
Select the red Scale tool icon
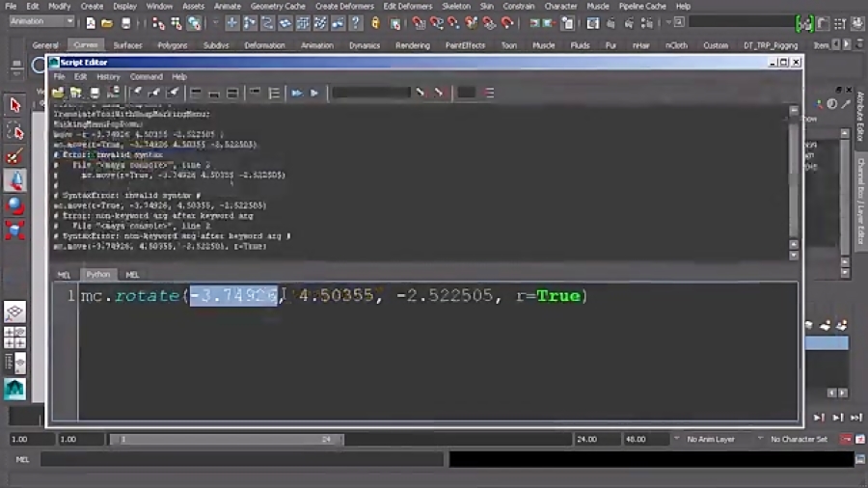coord(14,230)
